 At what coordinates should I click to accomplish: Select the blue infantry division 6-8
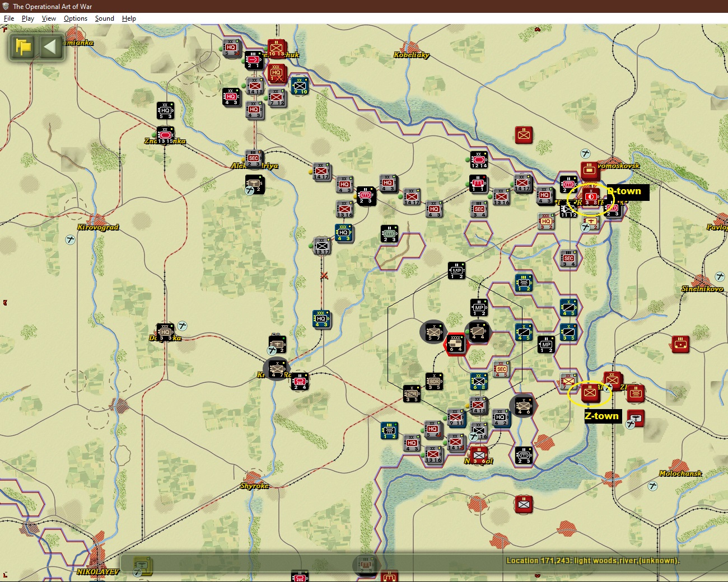tap(479, 381)
